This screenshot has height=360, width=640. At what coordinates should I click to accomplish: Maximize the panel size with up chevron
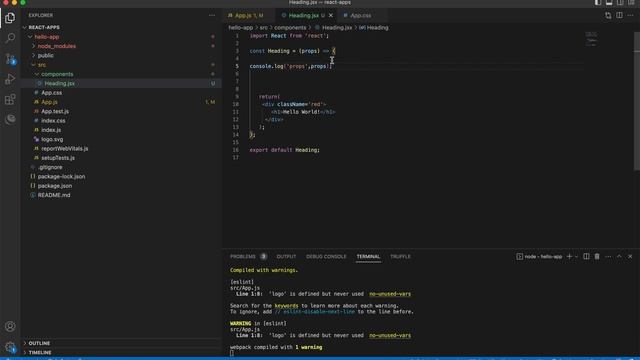[x=619, y=256]
